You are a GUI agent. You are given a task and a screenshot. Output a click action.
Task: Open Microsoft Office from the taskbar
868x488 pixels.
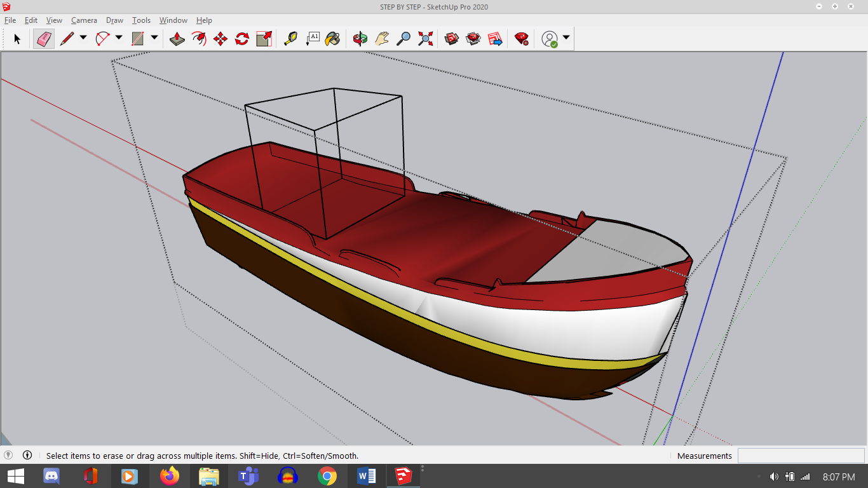click(x=91, y=476)
